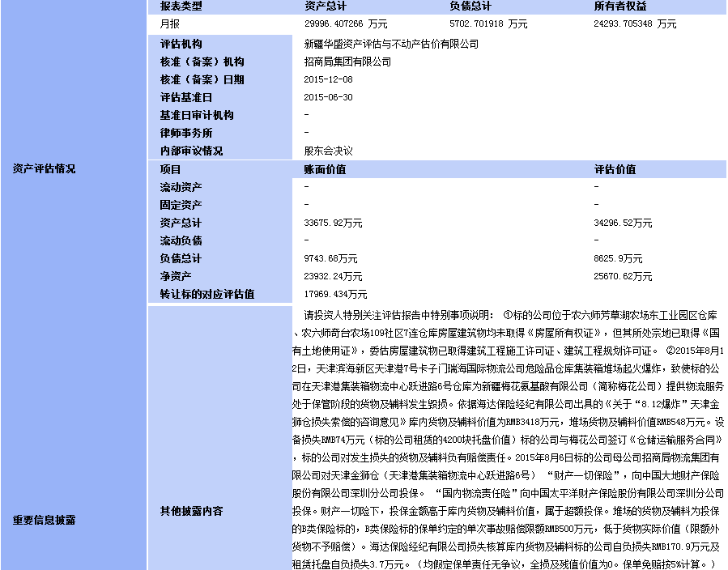Viewport: 728px width, 570px height.
Task: Select the approval date 2015-12-08
Action: [328, 79]
